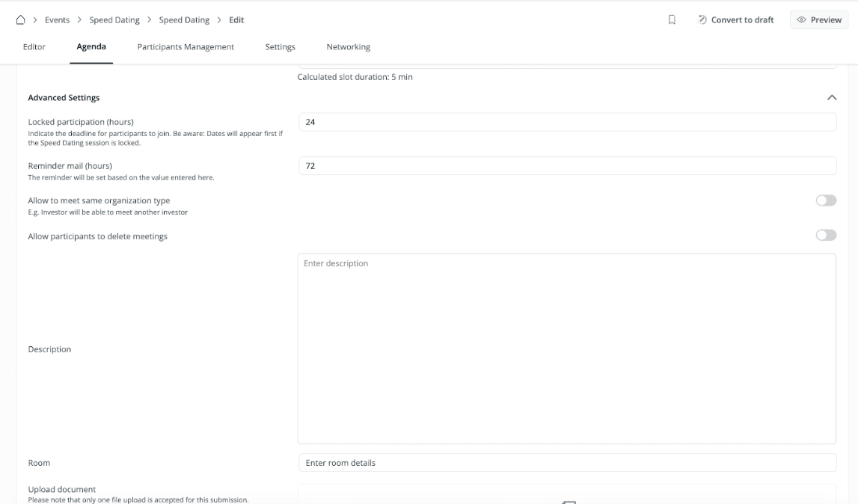This screenshot has width=858, height=504.
Task: Open the event Preview
Action: tap(819, 20)
